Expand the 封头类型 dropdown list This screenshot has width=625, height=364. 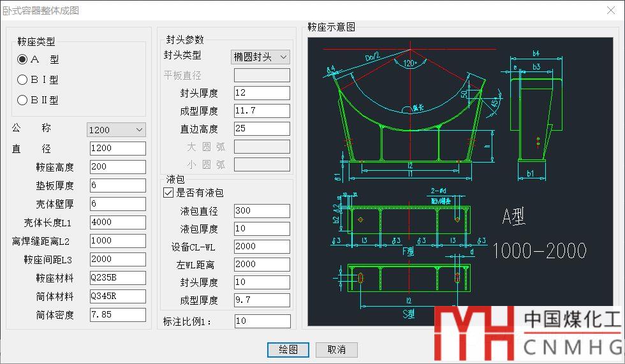point(260,57)
